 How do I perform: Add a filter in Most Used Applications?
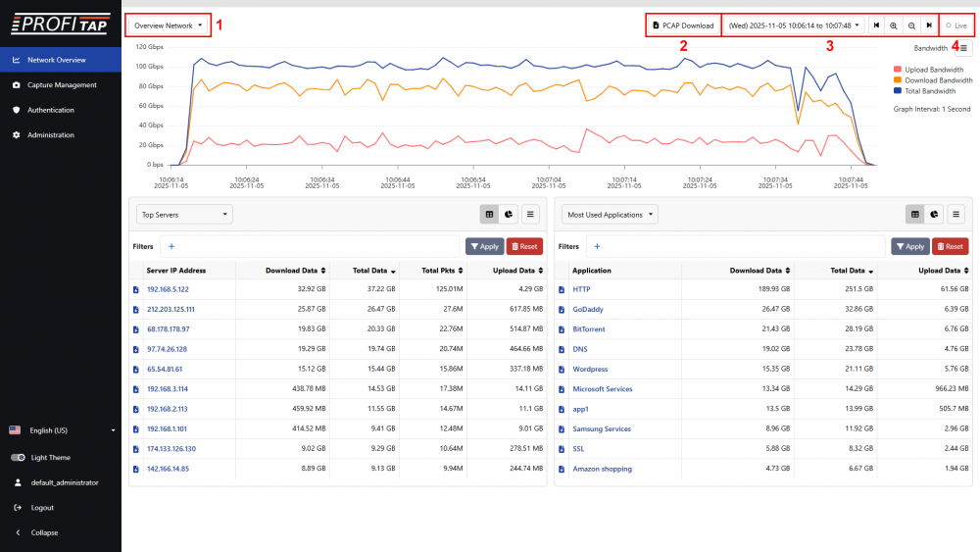[596, 247]
